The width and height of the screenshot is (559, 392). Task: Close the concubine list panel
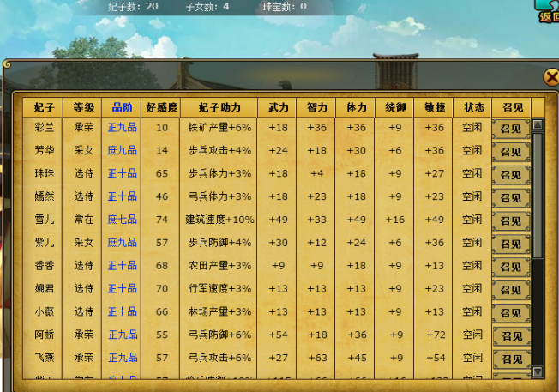[x=551, y=77]
